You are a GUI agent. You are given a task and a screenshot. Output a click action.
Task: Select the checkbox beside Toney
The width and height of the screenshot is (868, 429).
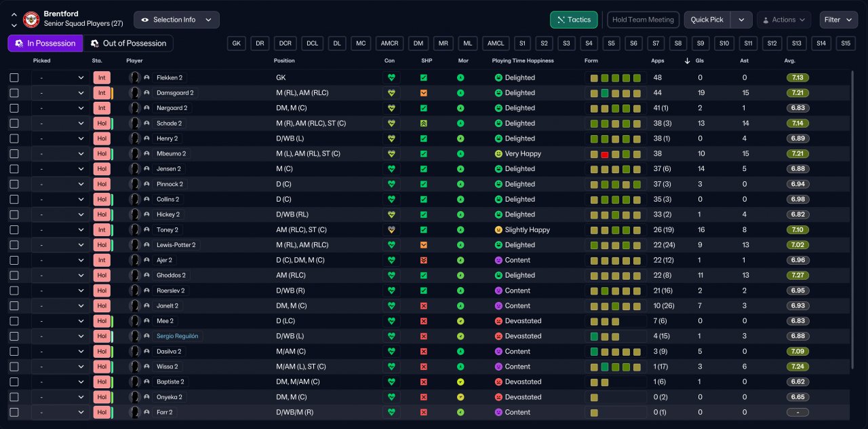click(14, 230)
